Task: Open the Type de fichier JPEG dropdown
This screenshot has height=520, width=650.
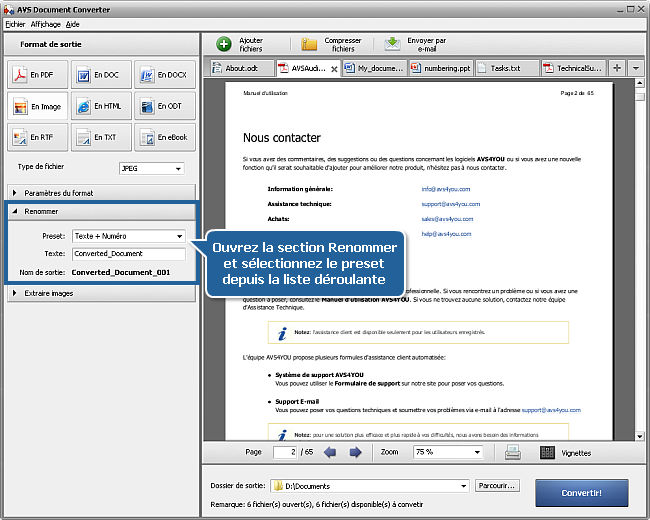Action: coord(152,168)
